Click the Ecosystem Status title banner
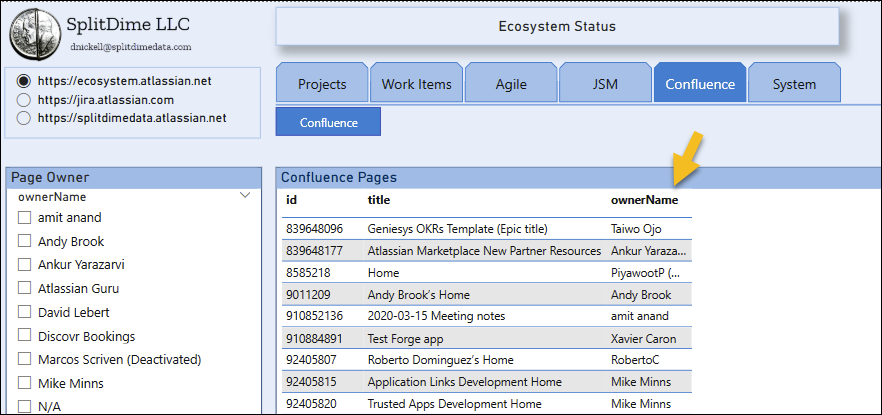Image resolution: width=882 pixels, height=415 pixels. click(557, 27)
